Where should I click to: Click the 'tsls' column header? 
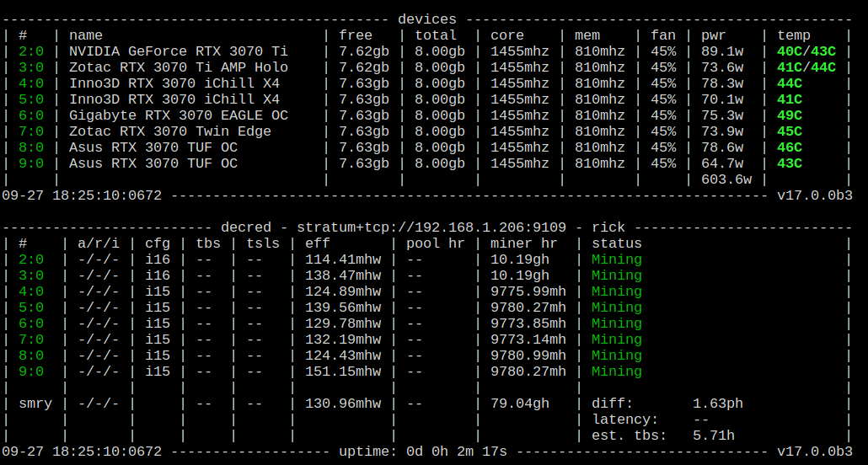point(263,244)
